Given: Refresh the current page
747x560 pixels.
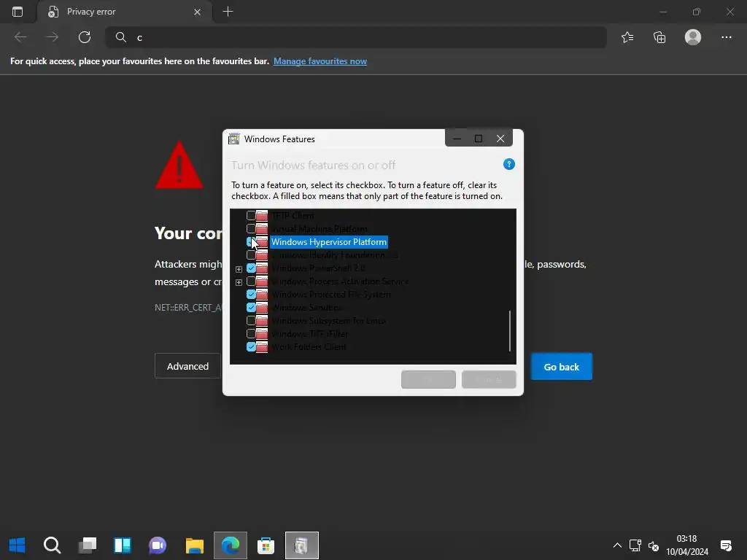Looking at the screenshot, I should click(85, 37).
